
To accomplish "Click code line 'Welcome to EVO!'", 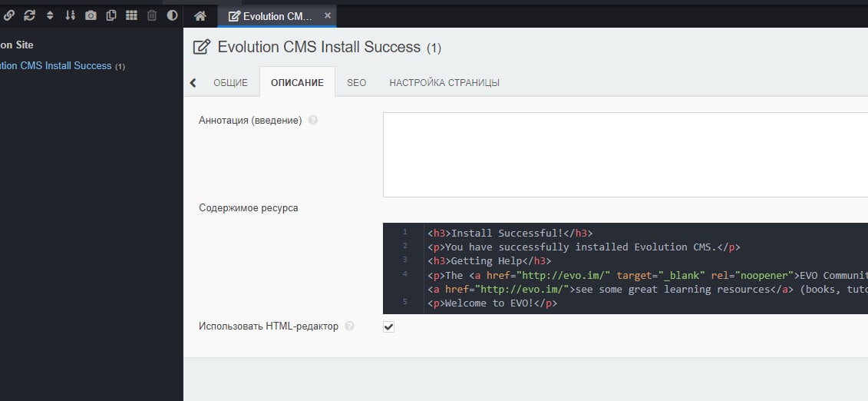I will [x=492, y=303].
